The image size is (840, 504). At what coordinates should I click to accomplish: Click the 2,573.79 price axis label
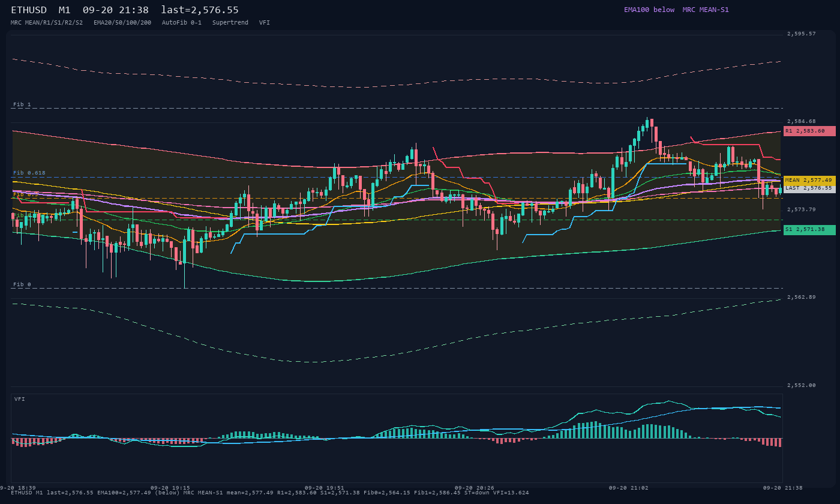click(x=802, y=209)
